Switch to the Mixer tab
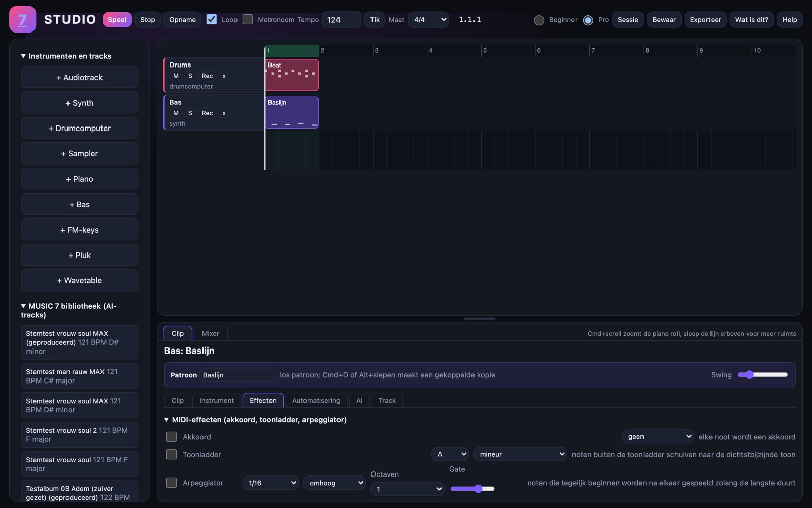 click(210, 333)
